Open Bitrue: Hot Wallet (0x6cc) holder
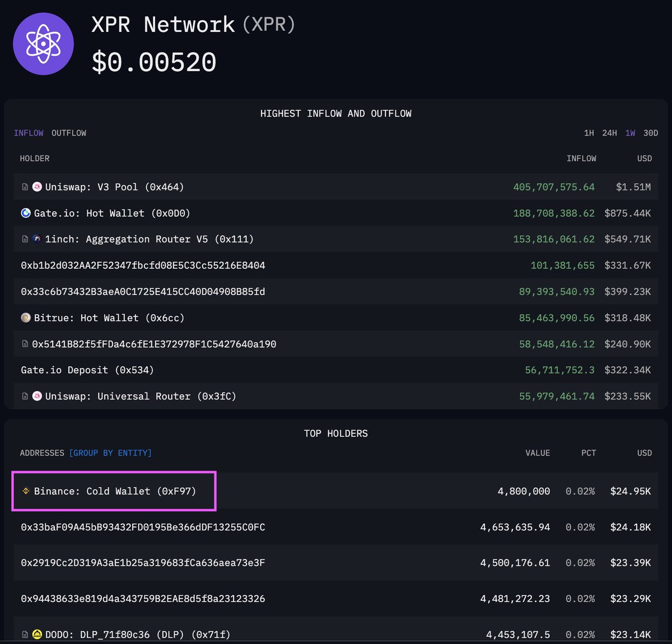 109,318
